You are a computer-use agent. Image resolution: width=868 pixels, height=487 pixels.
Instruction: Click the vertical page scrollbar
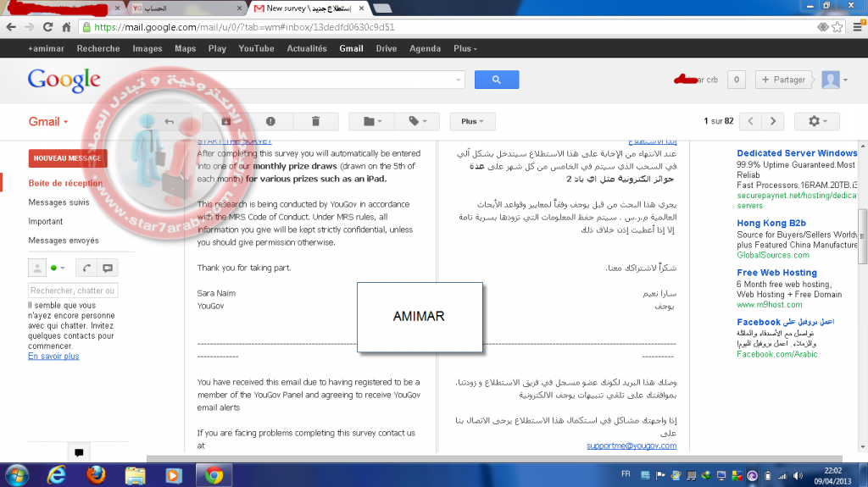[x=862, y=237]
